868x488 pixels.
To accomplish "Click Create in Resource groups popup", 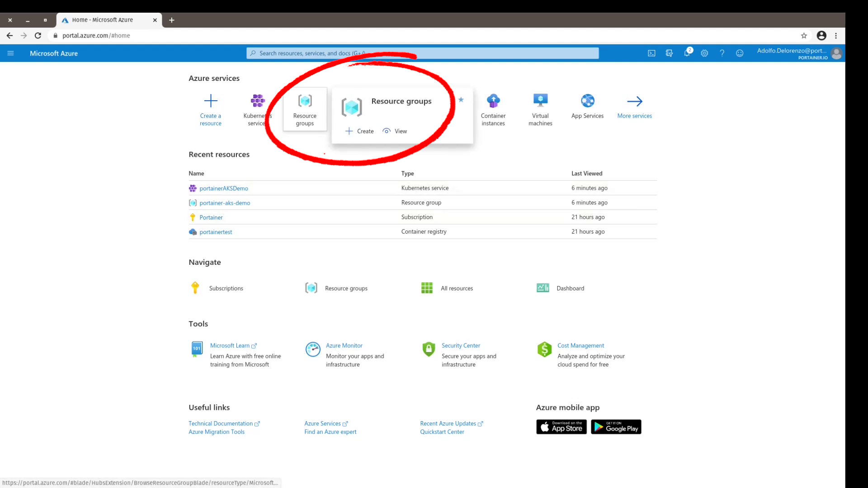I will [x=360, y=131].
